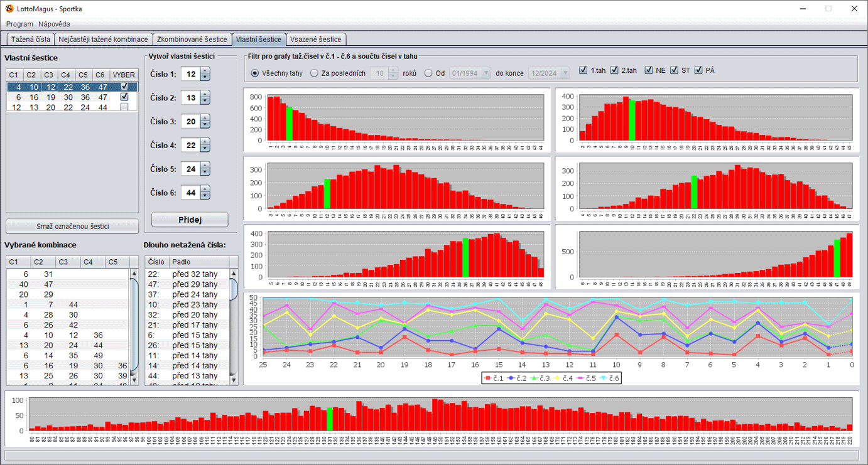Screen dimensions: 868x465
Task: Switch to the Tažená čísla tab
Action: [x=31, y=40]
